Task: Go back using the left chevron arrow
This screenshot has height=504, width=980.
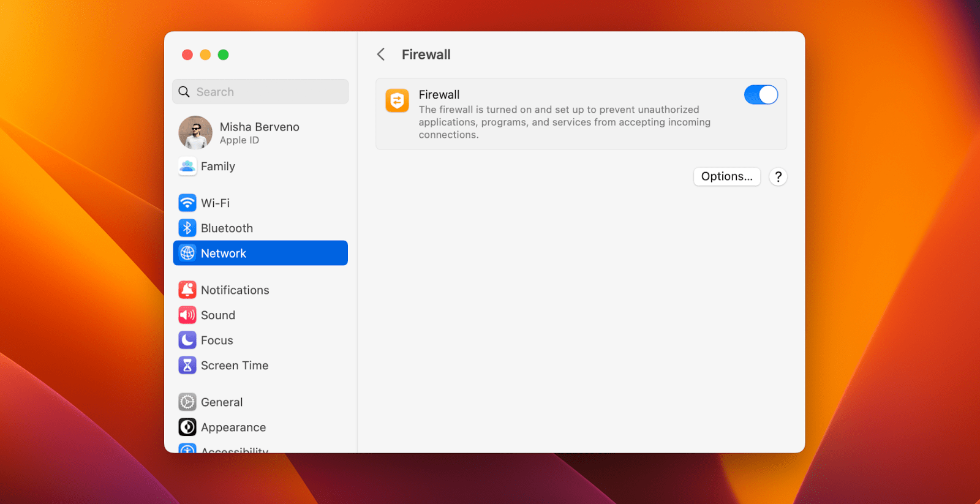Action: point(380,54)
